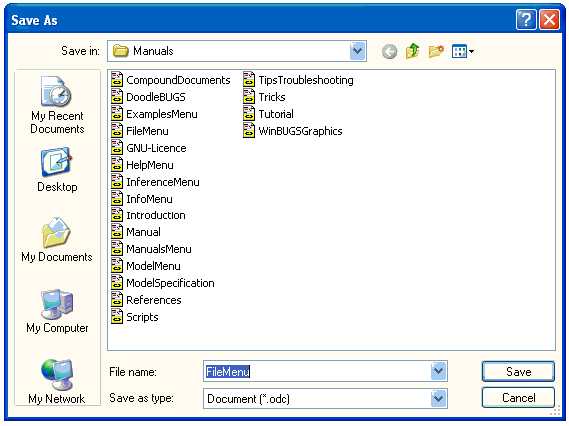Click the ModelMenu file name text
This screenshot has width=569, height=426.
click(x=153, y=266)
